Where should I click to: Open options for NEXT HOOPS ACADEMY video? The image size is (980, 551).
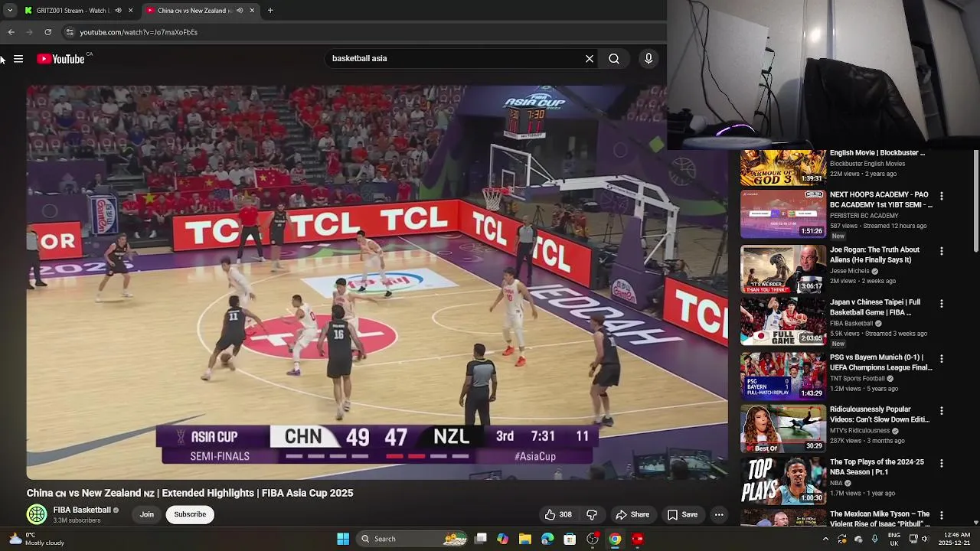coord(942,196)
